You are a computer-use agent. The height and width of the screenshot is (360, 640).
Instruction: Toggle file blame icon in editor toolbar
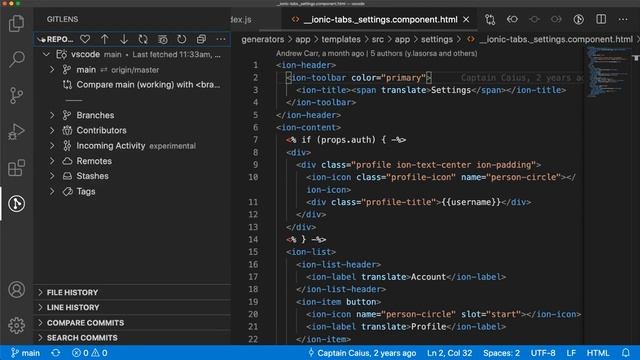[578, 19]
